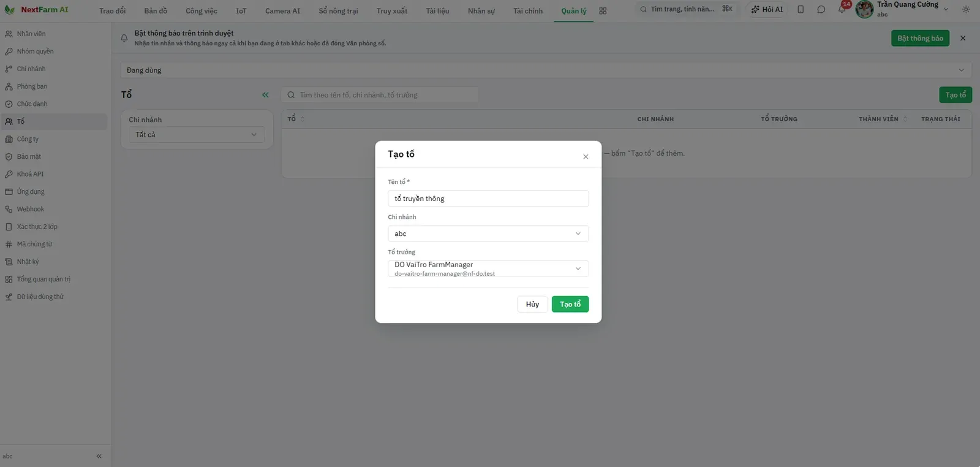The image size is (980, 467).
Task: Click the NextFarm AI logo
Action: pos(37,10)
